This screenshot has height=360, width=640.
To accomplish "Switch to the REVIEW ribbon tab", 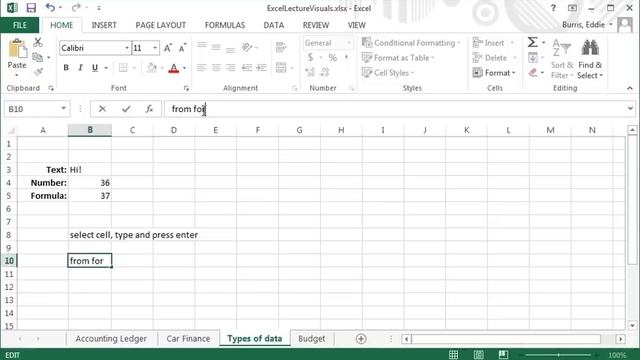I will click(x=316, y=25).
